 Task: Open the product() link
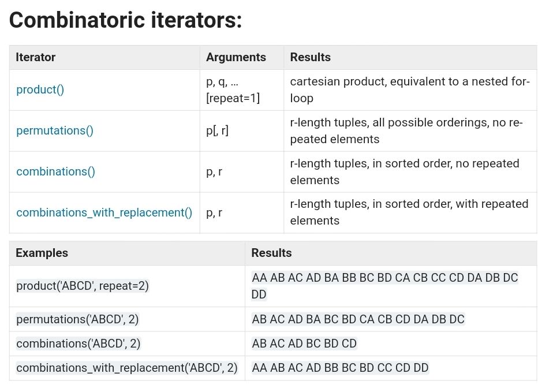40,89
